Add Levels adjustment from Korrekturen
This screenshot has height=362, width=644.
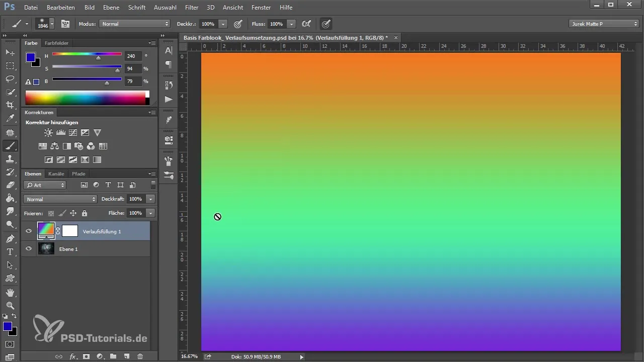point(61,133)
